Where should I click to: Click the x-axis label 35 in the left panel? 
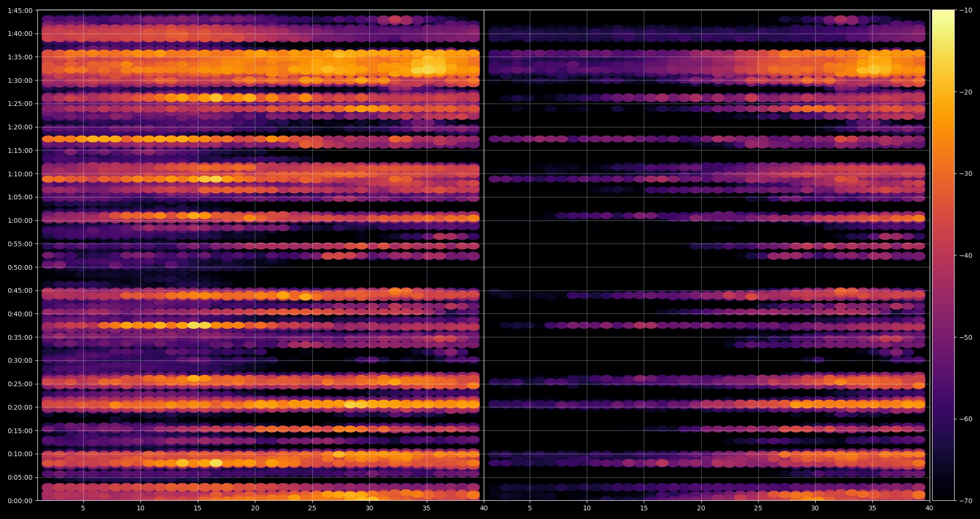pyautogui.click(x=426, y=508)
